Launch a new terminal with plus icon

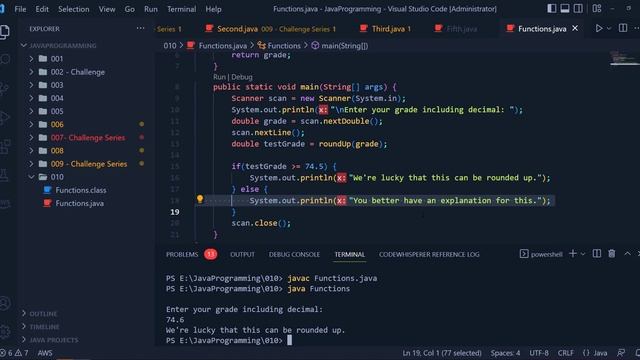(x=573, y=254)
